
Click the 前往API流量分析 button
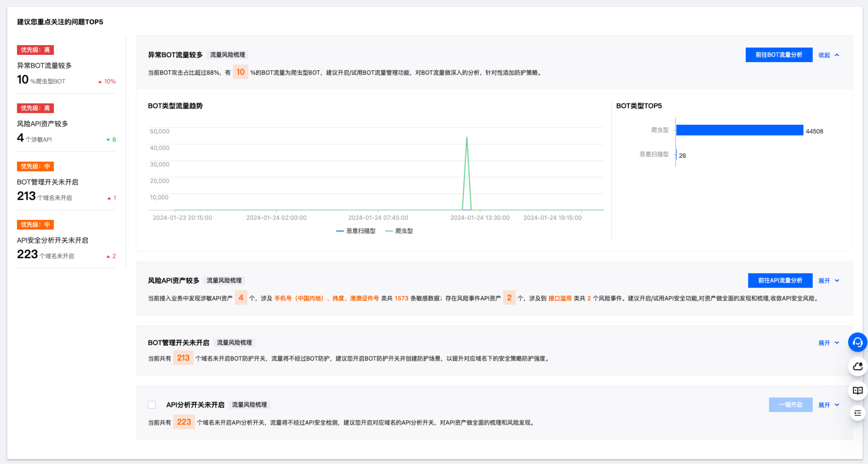point(780,281)
